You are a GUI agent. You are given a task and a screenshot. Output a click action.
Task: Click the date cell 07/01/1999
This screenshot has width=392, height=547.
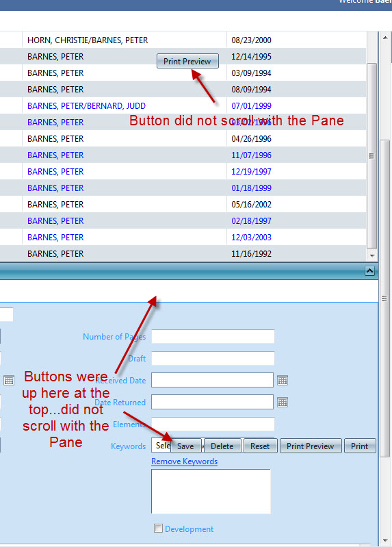[252, 105]
